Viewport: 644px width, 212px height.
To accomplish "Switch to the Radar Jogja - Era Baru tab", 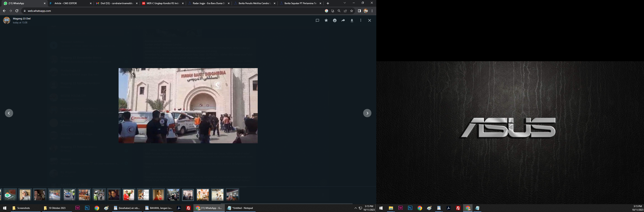I will click(209, 3).
